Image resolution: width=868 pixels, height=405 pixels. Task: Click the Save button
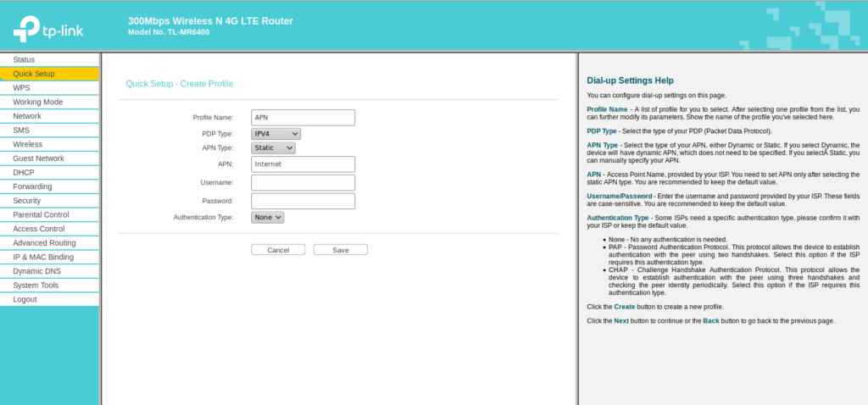340,250
